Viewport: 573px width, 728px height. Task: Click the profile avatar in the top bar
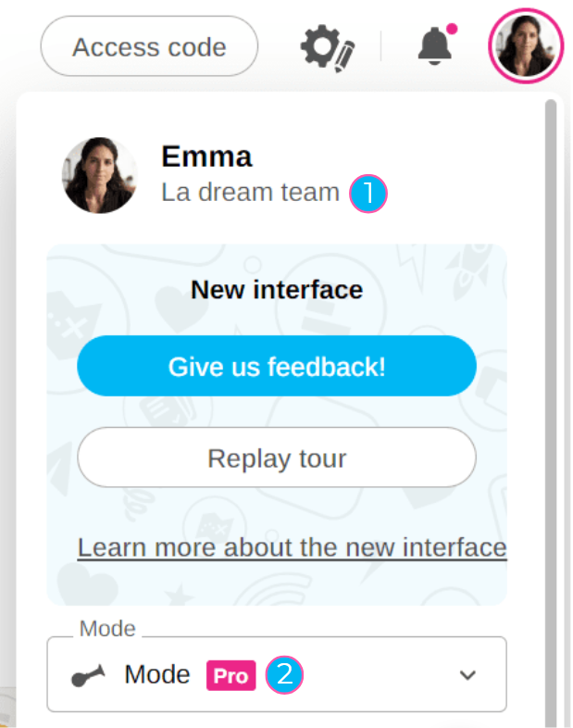[525, 46]
